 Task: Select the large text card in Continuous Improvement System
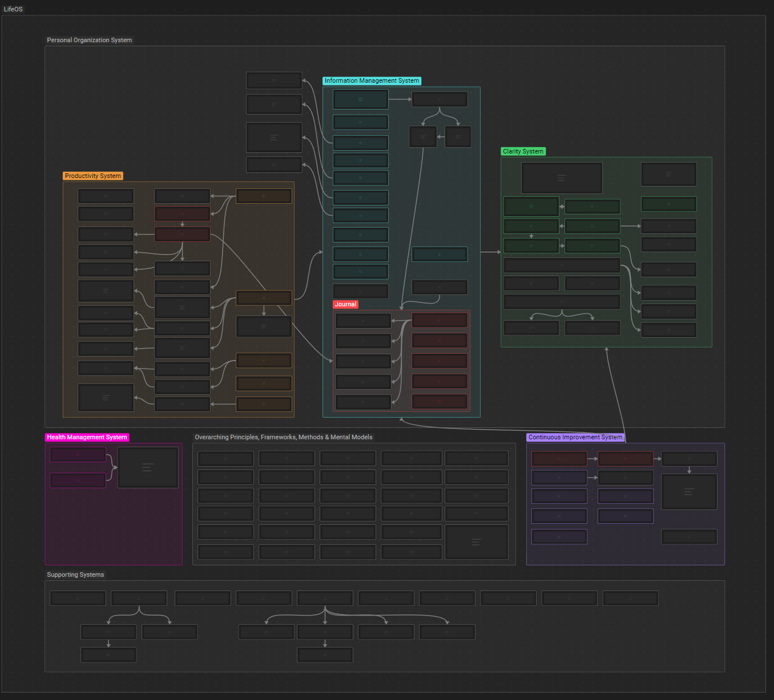pos(689,491)
